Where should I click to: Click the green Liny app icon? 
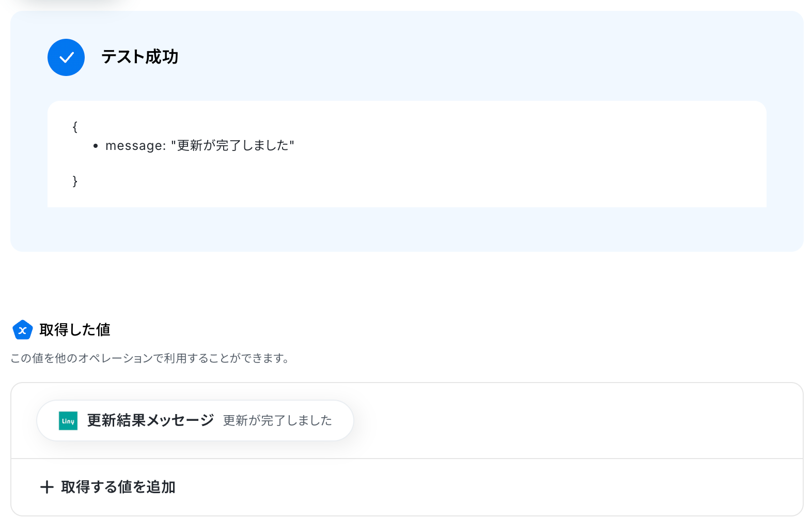(x=68, y=421)
